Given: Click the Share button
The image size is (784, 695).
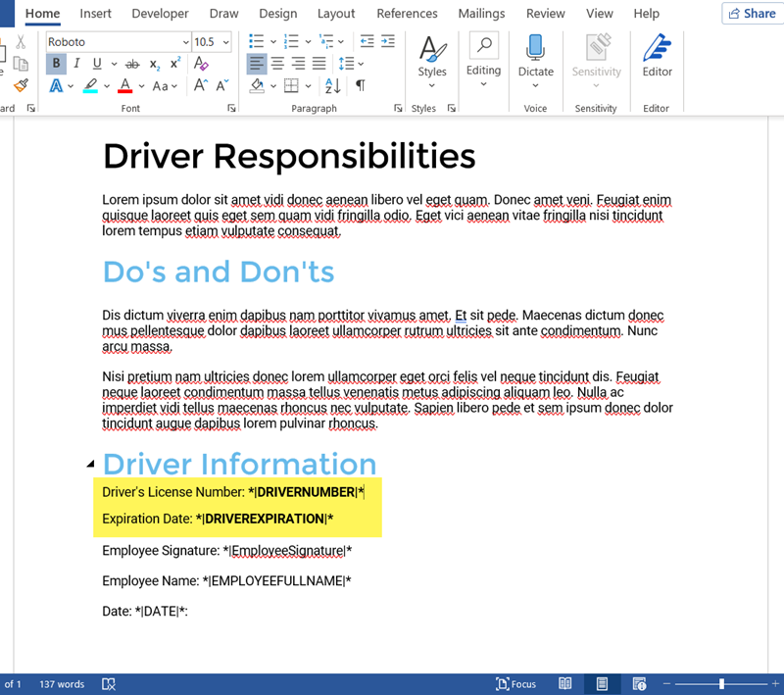Looking at the screenshot, I should 751,14.
